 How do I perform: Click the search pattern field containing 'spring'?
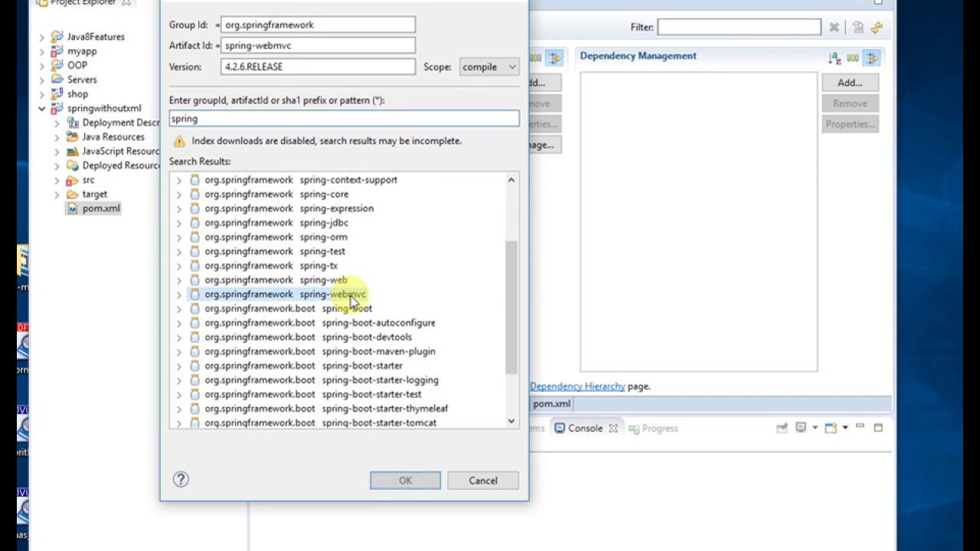coord(344,119)
